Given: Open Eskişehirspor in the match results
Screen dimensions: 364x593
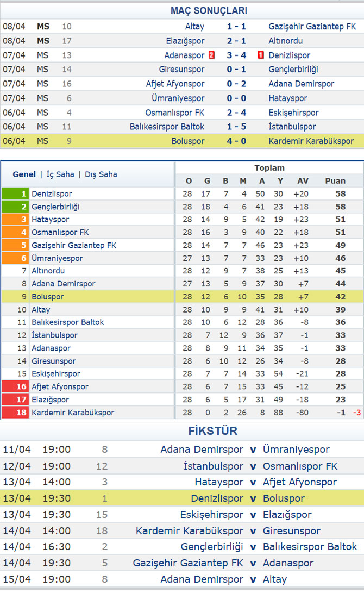Looking at the screenshot, I should [x=294, y=113].
